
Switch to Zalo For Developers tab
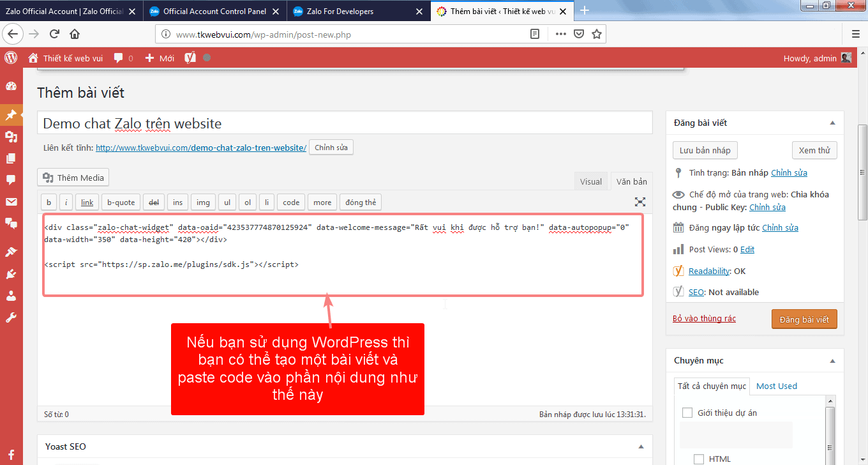click(x=358, y=11)
